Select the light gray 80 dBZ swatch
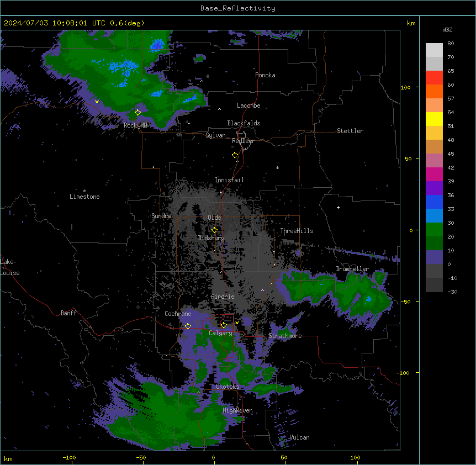 434,50
